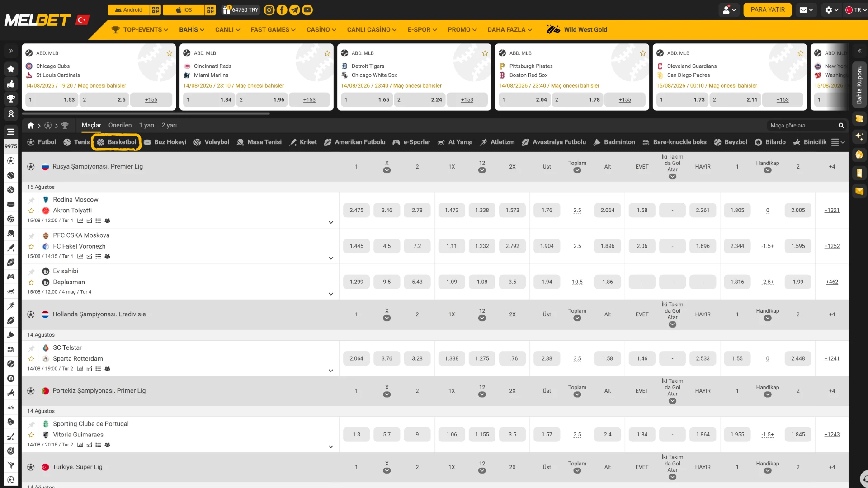This screenshot has height=488, width=868.
Task: Click the Android app download button
Action: coord(129,10)
